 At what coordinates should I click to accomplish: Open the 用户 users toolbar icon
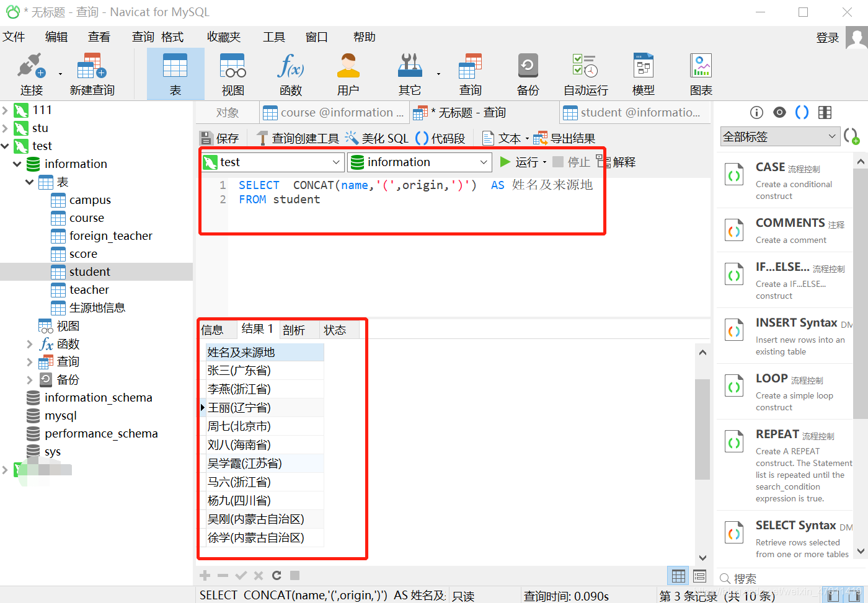click(348, 74)
